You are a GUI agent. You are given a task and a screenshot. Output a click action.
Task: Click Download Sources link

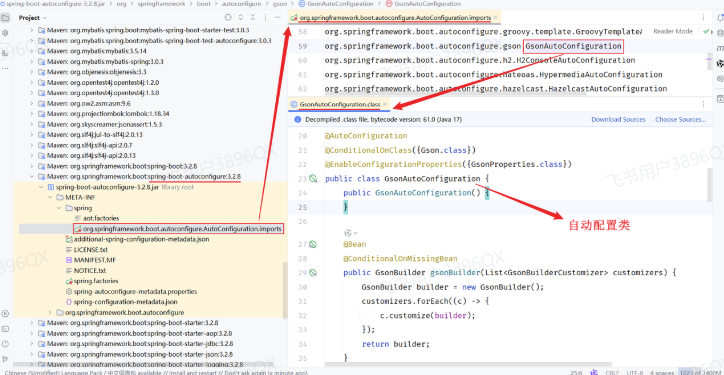(x=618, y=119)
